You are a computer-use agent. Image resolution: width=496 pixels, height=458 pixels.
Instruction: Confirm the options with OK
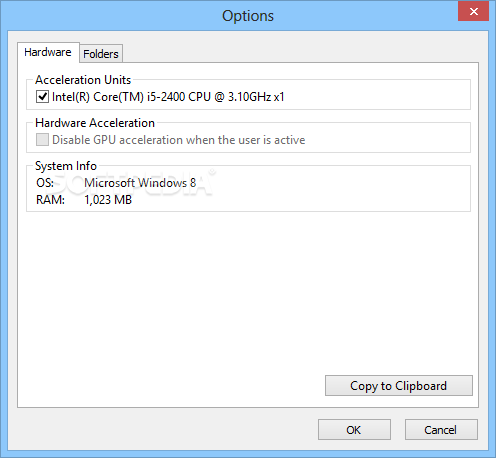(354, 430)
